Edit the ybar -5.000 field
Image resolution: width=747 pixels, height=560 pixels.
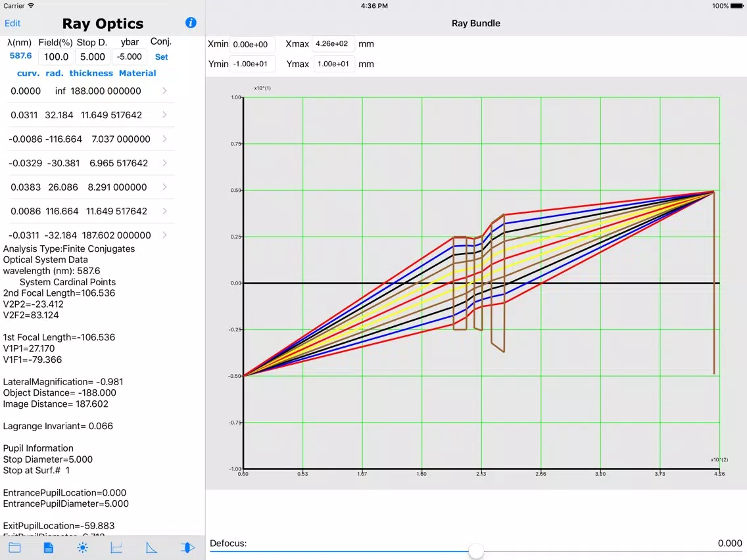tap(129, 57)
